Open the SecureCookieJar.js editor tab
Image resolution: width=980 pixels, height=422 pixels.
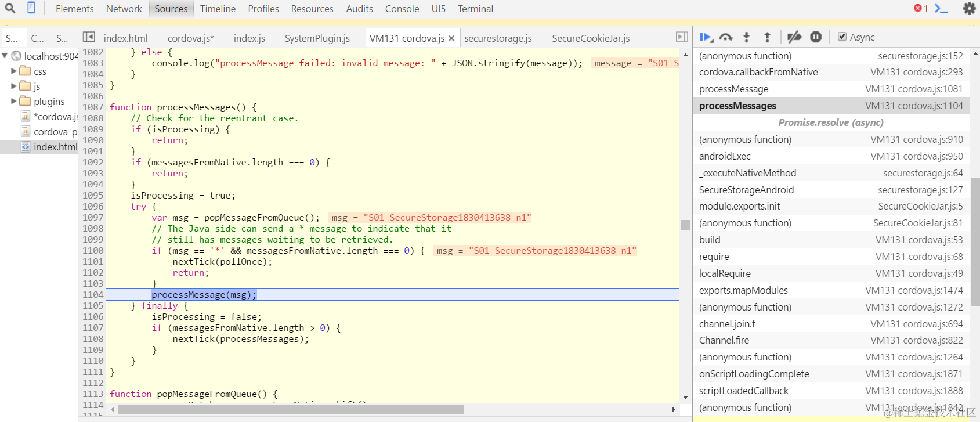point(591,38)
